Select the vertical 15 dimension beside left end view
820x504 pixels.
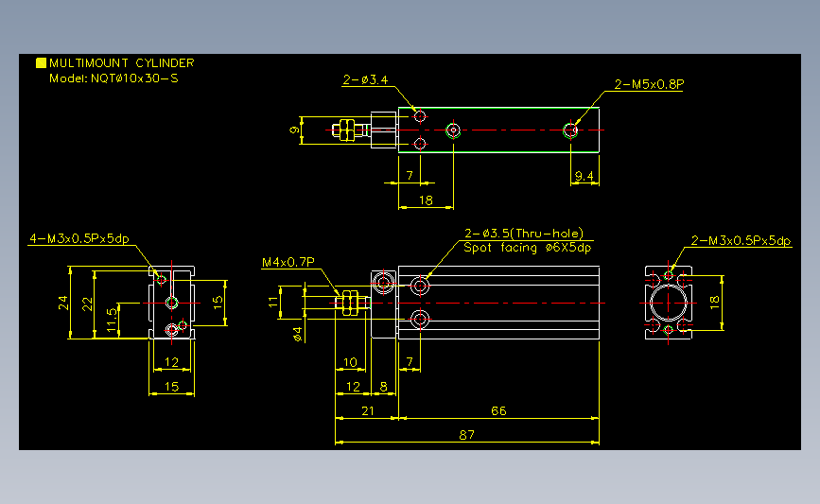tap(218, 301)
